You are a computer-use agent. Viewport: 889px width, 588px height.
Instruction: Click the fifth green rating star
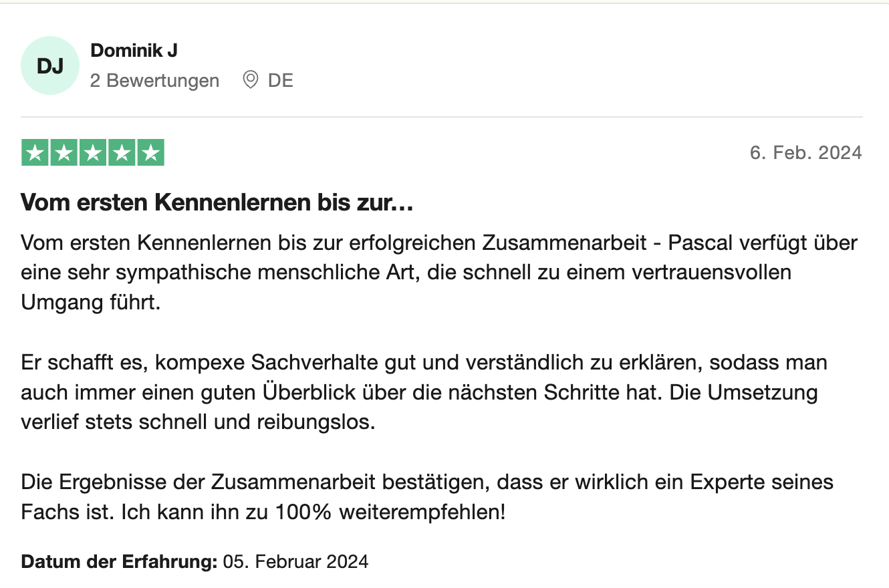[x=150, y=153]
